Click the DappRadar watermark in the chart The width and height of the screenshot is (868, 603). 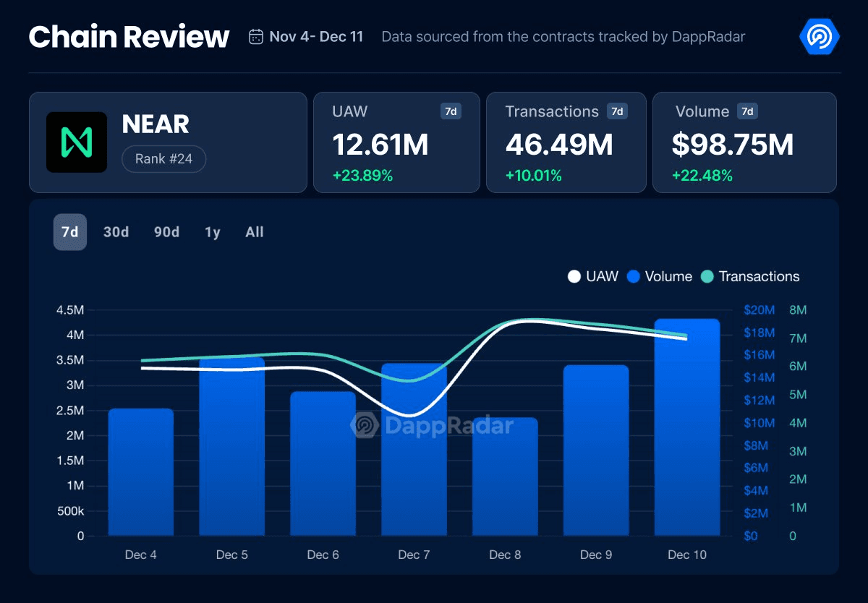coord(432,425)
